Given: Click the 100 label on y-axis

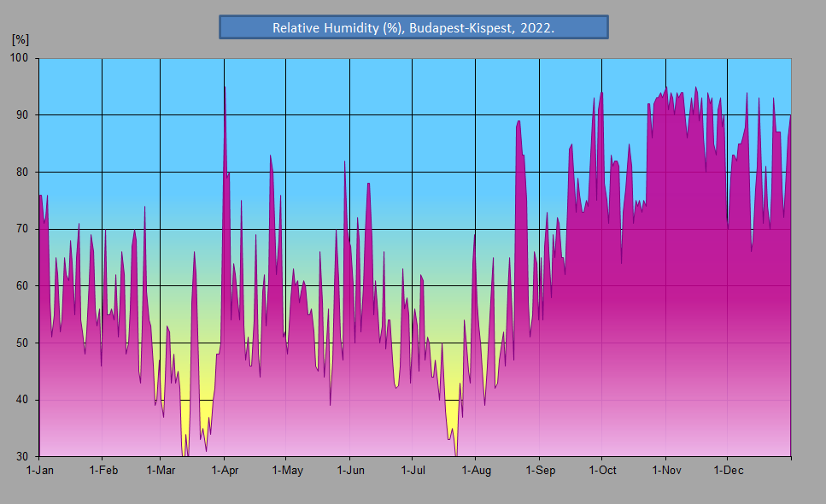Looking at the screenshot, I should tap(20, 58).
